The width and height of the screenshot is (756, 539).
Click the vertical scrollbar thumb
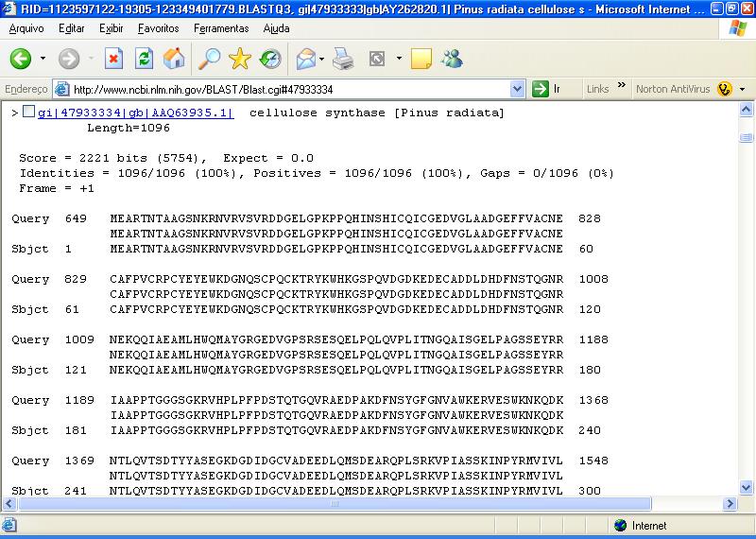point(746,137)
